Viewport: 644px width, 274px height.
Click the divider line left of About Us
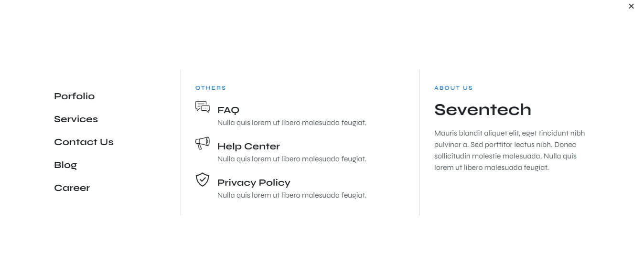tap(419, 142)
